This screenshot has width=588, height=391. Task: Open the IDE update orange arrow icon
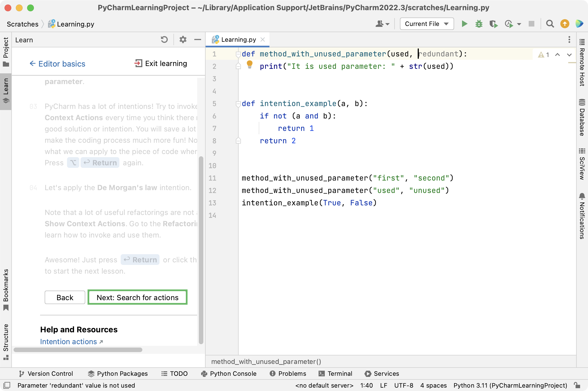click(565, 24)
